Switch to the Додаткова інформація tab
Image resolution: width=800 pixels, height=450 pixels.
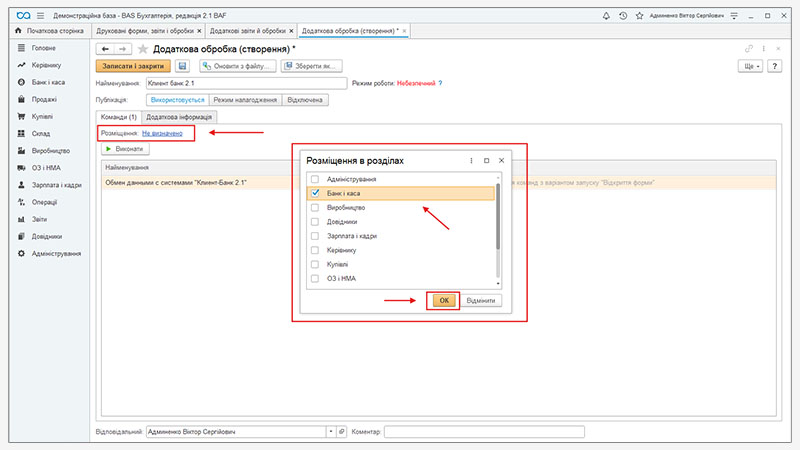point(179,117)
